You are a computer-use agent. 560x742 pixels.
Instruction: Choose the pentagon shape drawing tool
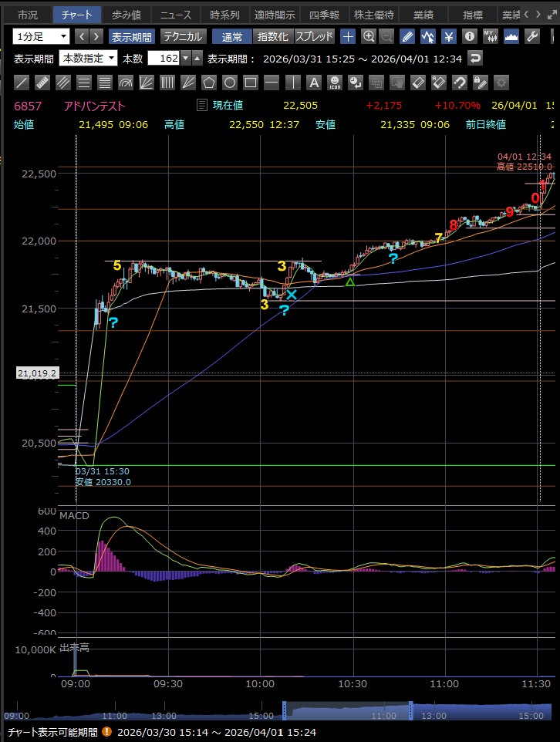(x=210, y=83)
